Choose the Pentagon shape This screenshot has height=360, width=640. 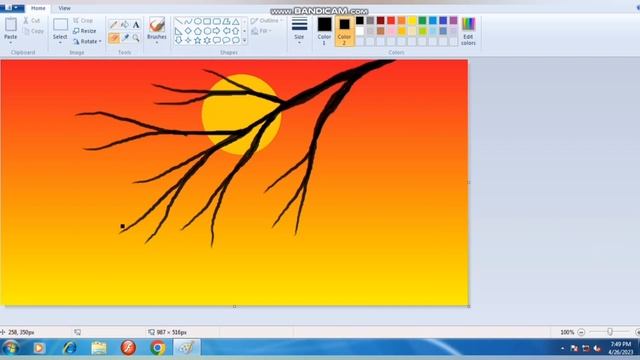tap(198, 31)
